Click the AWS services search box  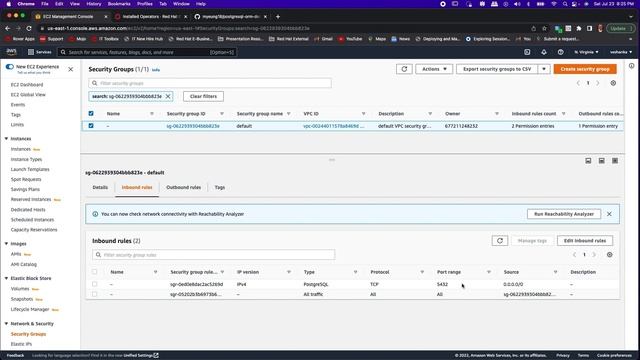pos(147,52)
